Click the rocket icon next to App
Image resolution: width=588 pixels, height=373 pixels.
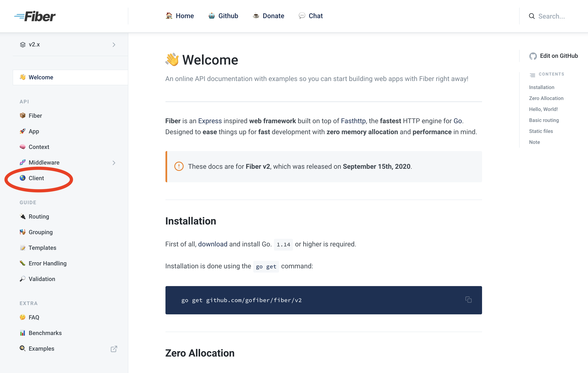pyautogui.click(x=23, y=131)
